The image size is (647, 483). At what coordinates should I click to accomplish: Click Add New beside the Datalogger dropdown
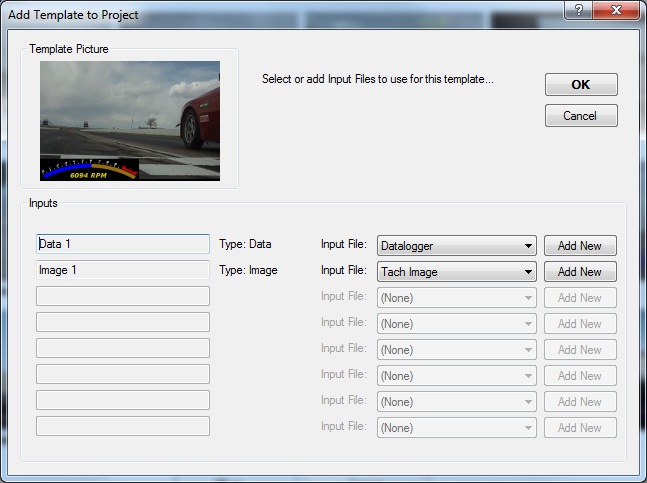pos(580,246)
